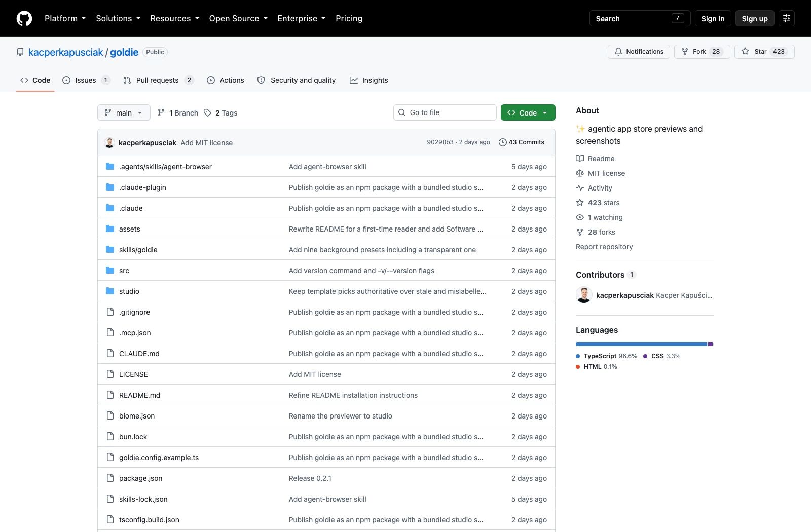Open the goldie.config.example.ts file
The width and height of the screenshot is (811, 532).
pos(159,458)
